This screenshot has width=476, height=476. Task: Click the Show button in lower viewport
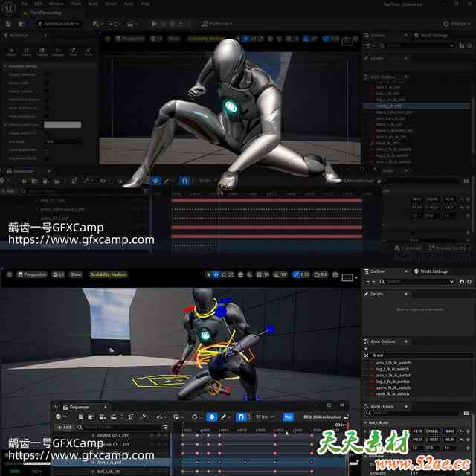pos(76,274)
